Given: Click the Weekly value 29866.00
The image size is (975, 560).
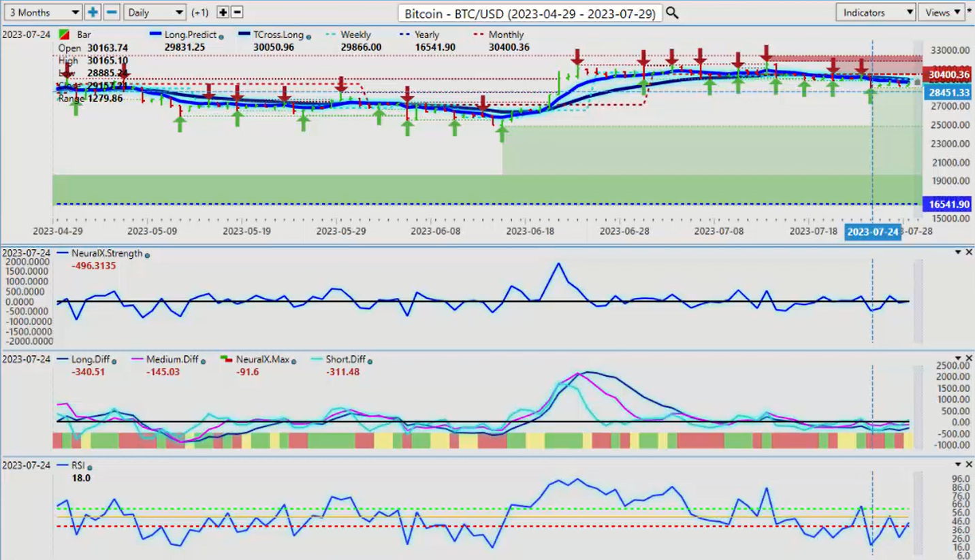Looking at the screenshot, I should pos(362,48).
